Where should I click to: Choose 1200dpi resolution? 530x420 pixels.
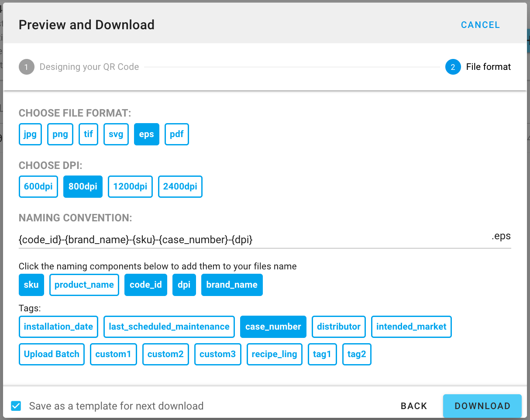(x=130, y=186)
